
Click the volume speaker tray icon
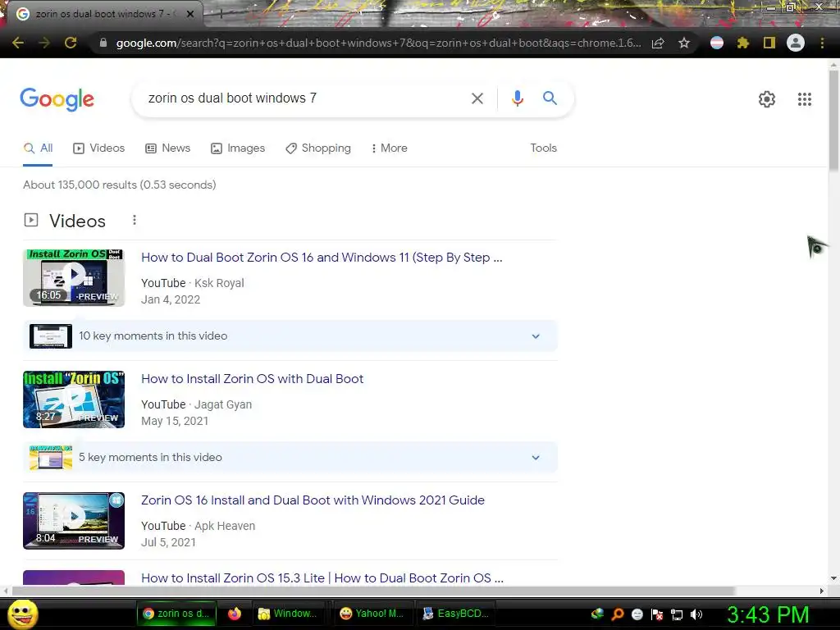(x=696, y=614)
